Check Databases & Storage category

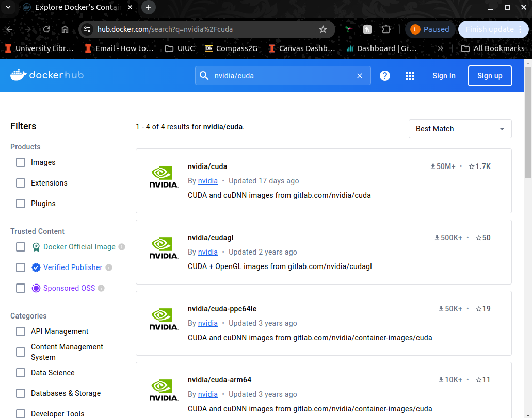21,393
